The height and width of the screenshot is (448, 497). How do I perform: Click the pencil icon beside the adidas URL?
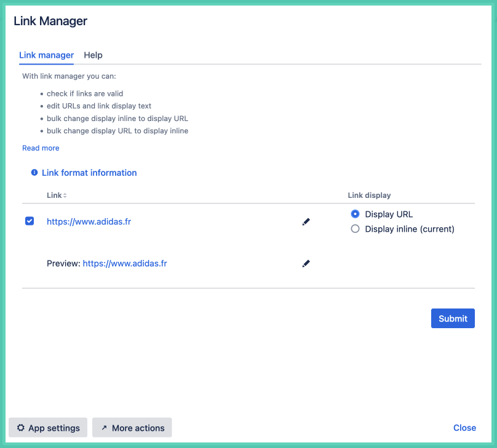point(306,222)
